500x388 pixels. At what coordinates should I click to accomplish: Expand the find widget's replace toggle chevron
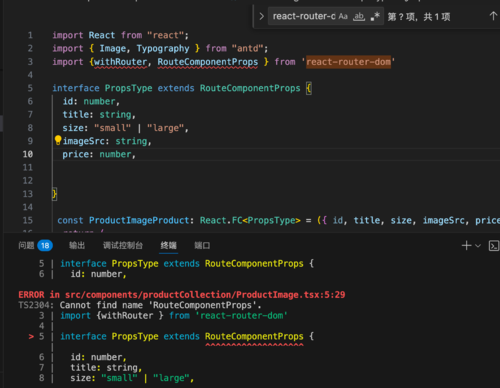coord(262,16)
